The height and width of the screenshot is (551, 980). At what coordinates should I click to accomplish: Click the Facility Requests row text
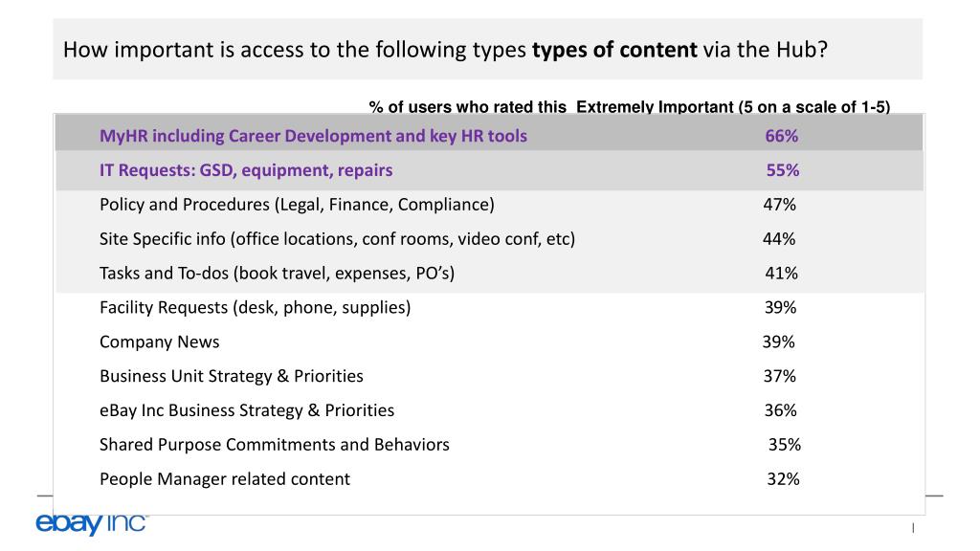255,308
